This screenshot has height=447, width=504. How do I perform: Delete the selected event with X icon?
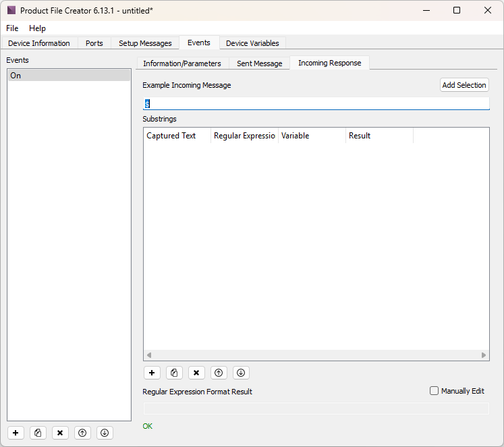(x=60, y=433)
